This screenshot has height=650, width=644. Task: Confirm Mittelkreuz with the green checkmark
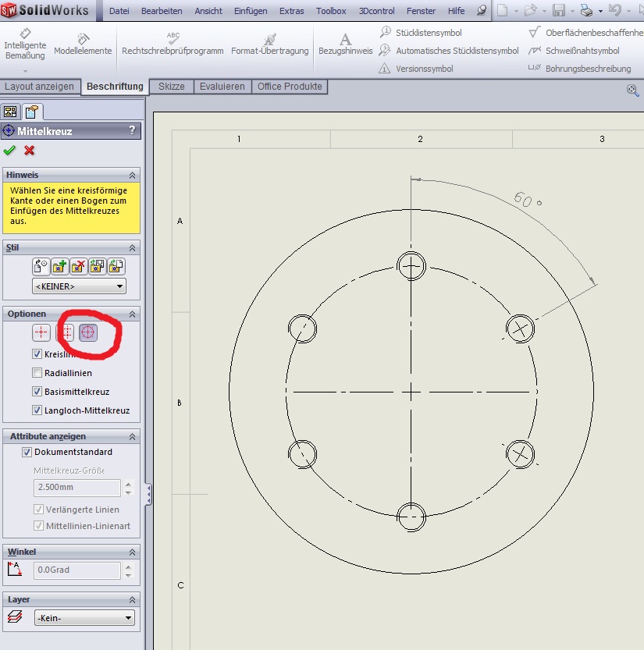coord(9,151)
